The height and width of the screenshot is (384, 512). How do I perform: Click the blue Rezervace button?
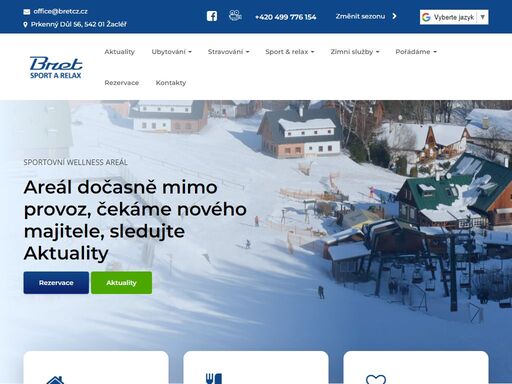56,283
